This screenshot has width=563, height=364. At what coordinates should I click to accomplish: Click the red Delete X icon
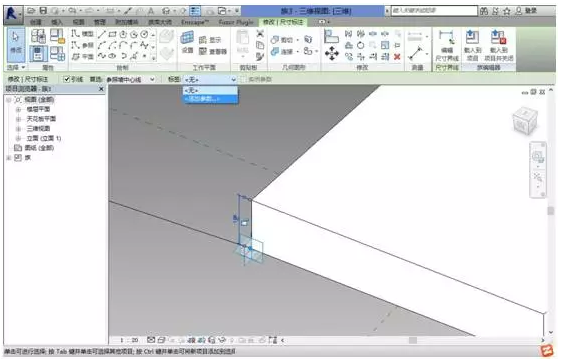tap(397, 57)
